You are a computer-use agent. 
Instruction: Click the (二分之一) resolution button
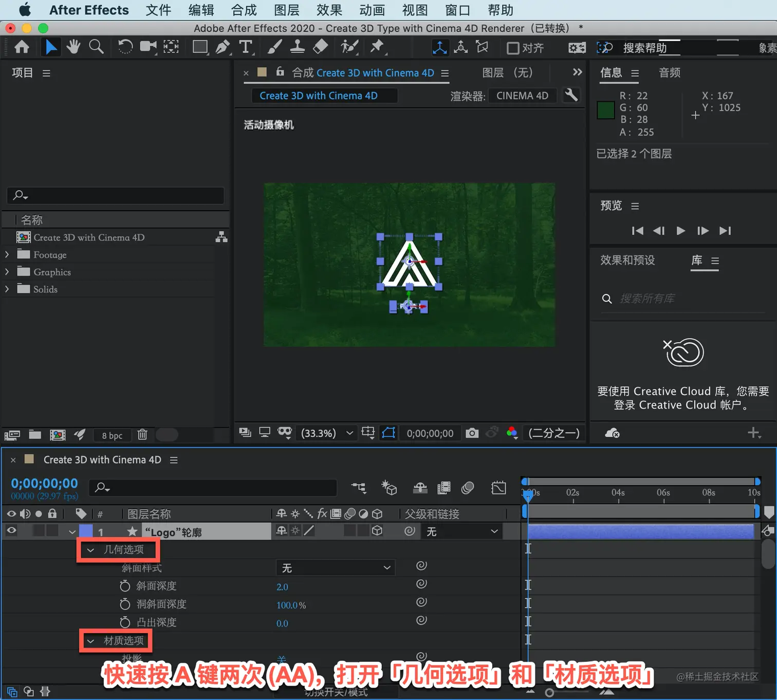(554, 433)
